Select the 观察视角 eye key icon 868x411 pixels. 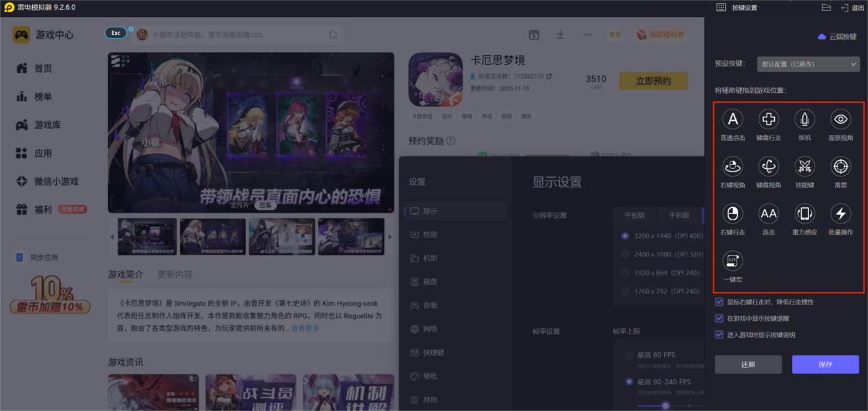[841, 119]
